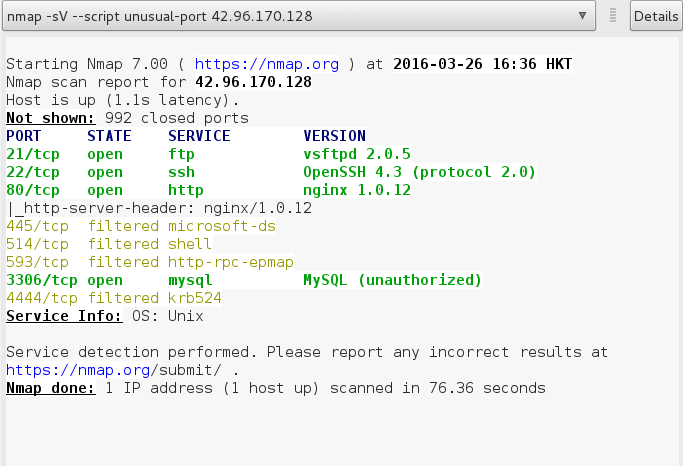
Task: Click the 'microsoft-ds' service name
Action: point(222,226)
